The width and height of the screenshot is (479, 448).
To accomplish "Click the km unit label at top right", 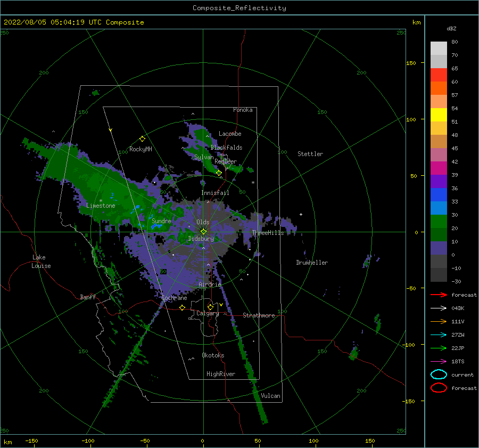I will point(416,22).
